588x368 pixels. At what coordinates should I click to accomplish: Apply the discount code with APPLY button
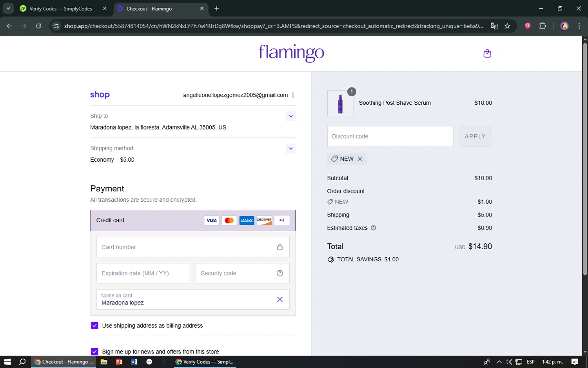pyautogui.click(x=475, y=137)
